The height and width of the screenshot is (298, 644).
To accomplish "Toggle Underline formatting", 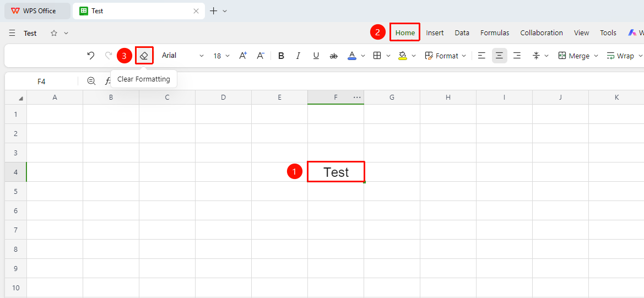I will pos(316,56).
